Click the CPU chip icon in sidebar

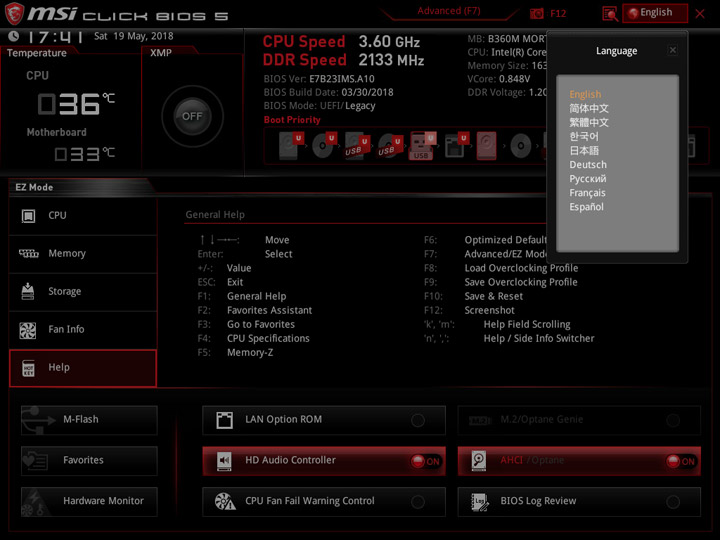click(x=28, y=215)
